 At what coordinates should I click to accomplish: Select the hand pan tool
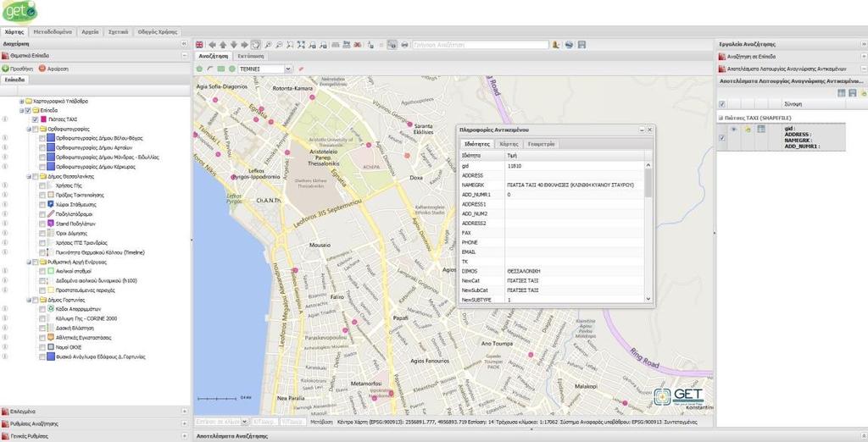(x=256, y=45)
